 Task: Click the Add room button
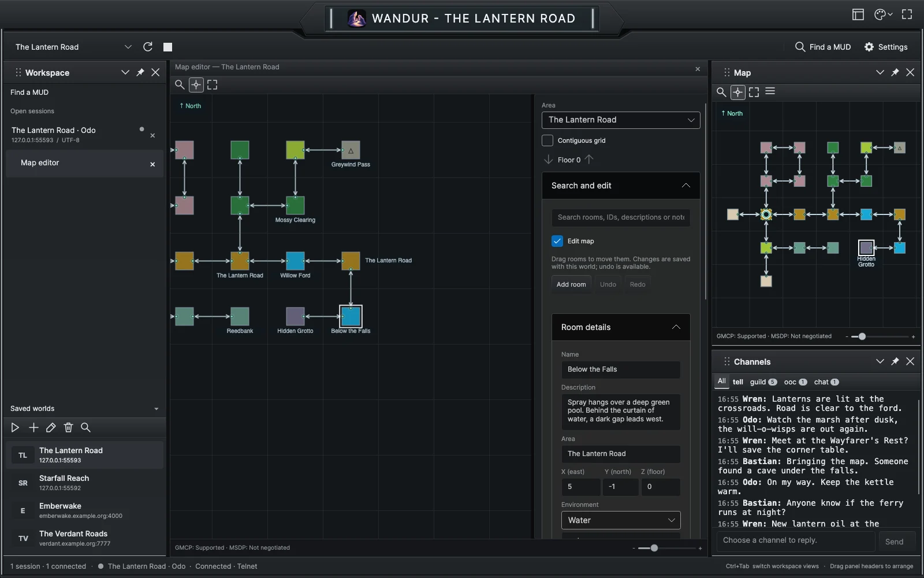click(571, 284)
